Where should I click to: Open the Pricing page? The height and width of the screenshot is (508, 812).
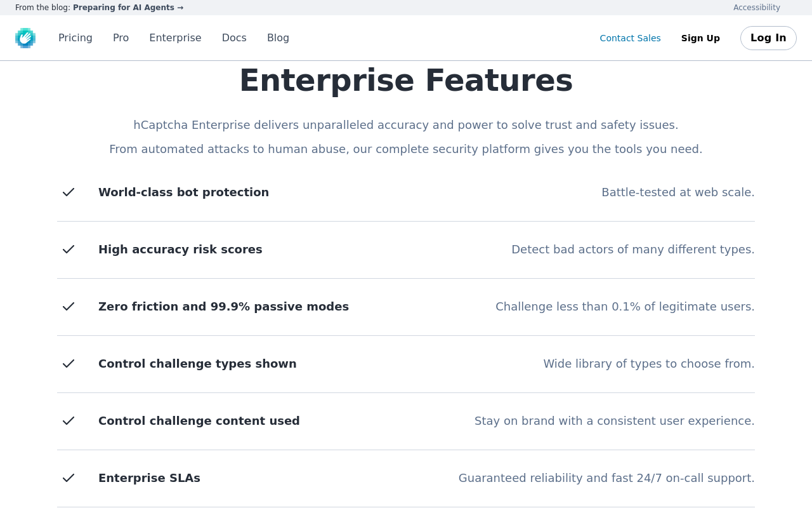pyautogui.click(x=75, y=38)
